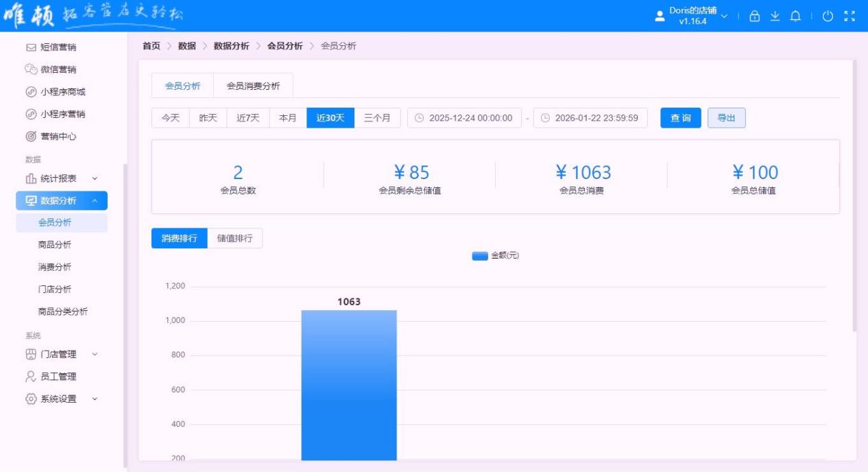868x472 pixels.
Task: Click the lock screen icon in header
Action: tap(755, 16)
